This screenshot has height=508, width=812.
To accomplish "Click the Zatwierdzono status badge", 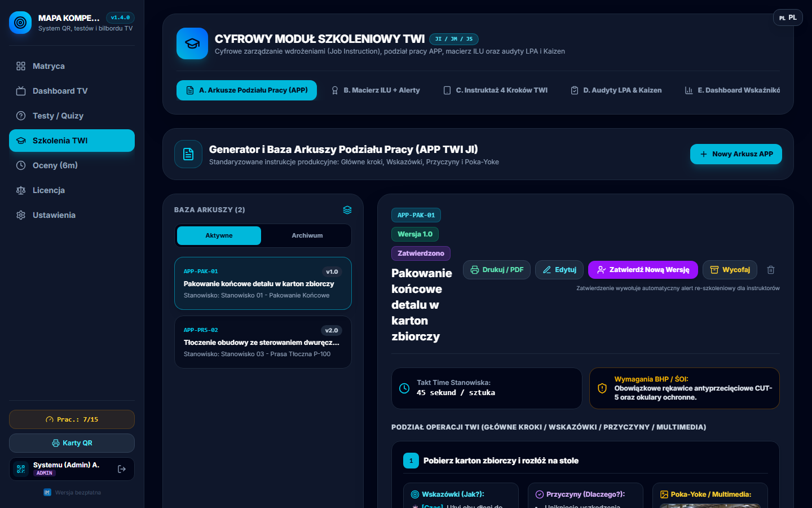I will tap(421, 253).
